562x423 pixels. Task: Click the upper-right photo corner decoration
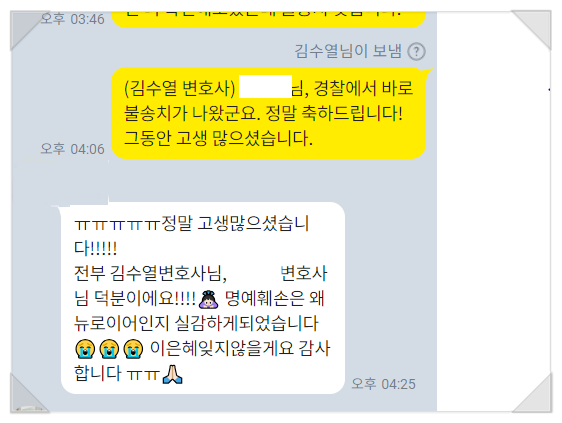tap(532, 30)
